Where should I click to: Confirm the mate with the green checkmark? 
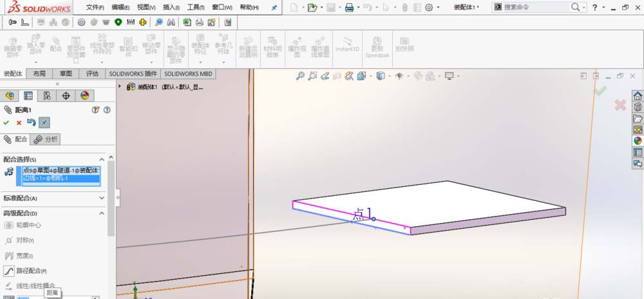coord(6,123)
